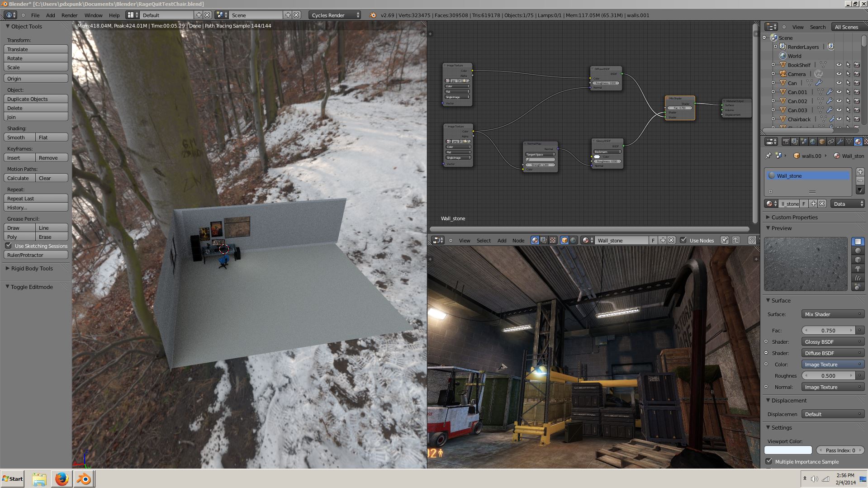Open the File menu

point(35,15)
